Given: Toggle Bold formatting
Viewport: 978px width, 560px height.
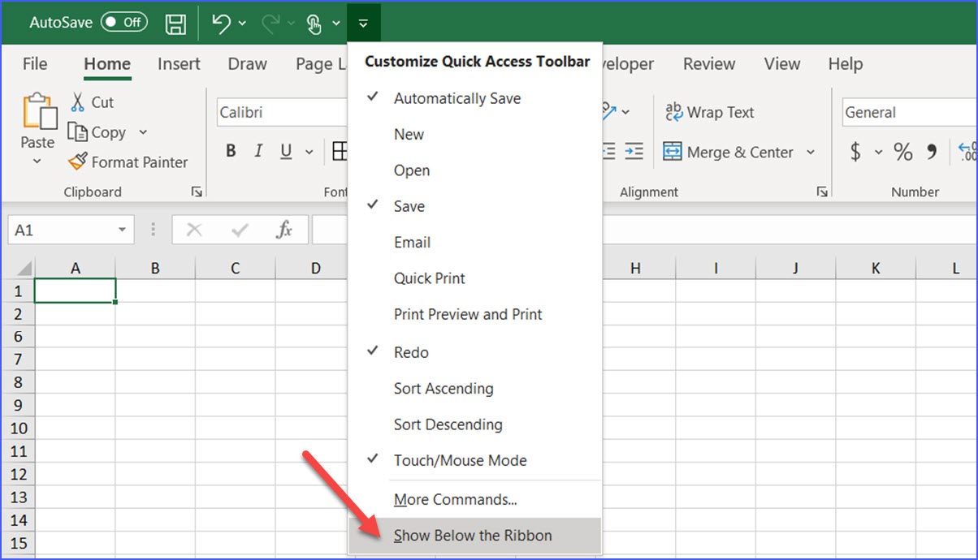Looking at the screenshot, I should [x=231, y=151].
